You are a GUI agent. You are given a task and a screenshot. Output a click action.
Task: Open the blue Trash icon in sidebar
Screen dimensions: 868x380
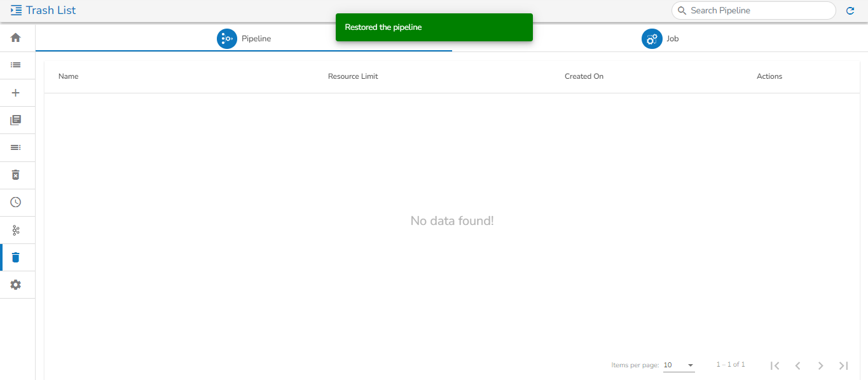point(16,257)
